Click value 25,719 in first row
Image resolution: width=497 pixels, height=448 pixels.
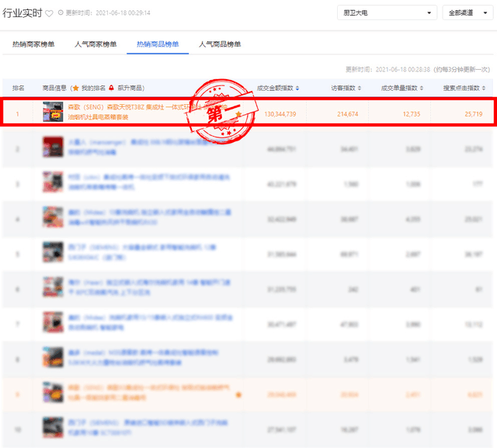(x=474, y=114)
